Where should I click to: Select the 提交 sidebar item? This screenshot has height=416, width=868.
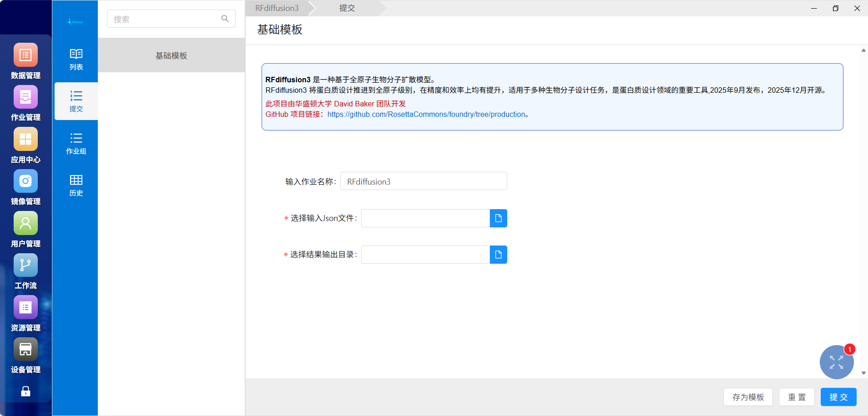coord(76,101)
